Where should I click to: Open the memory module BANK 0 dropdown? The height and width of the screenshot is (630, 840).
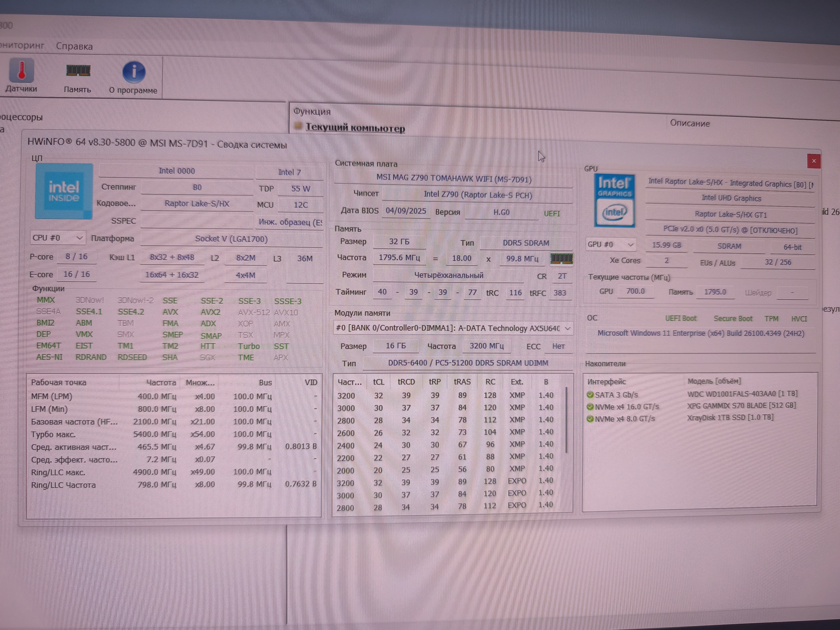pyautogui.click(x=567, y=329)
